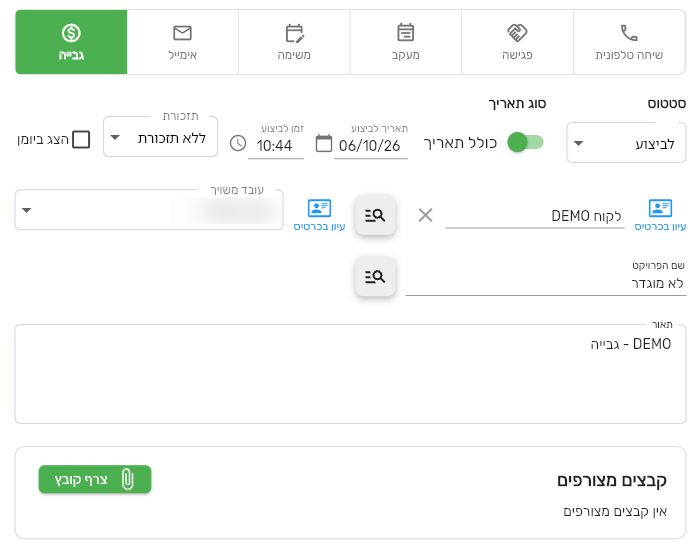Image resolution: width=700 pixels, height=550 pixels.
Task: Click the calendar-edit icon on משימה tab
Action: coord(295,33)
